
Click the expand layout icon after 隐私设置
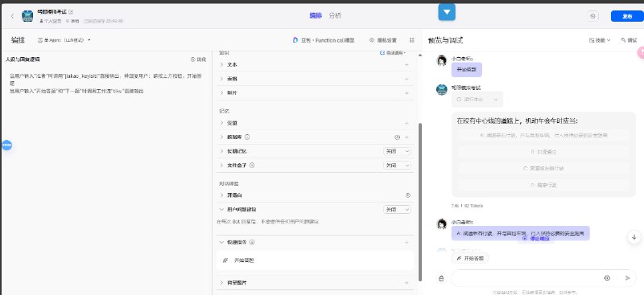pyautogui.click(x=412, y=40)
